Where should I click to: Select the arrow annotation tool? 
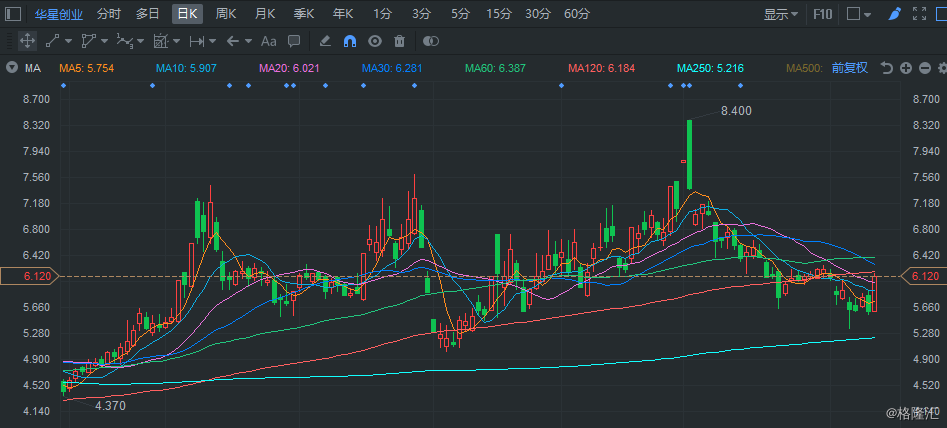pos(233,41)
